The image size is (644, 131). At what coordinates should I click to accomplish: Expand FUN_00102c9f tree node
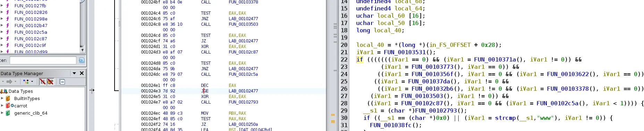tap(2, 45)
